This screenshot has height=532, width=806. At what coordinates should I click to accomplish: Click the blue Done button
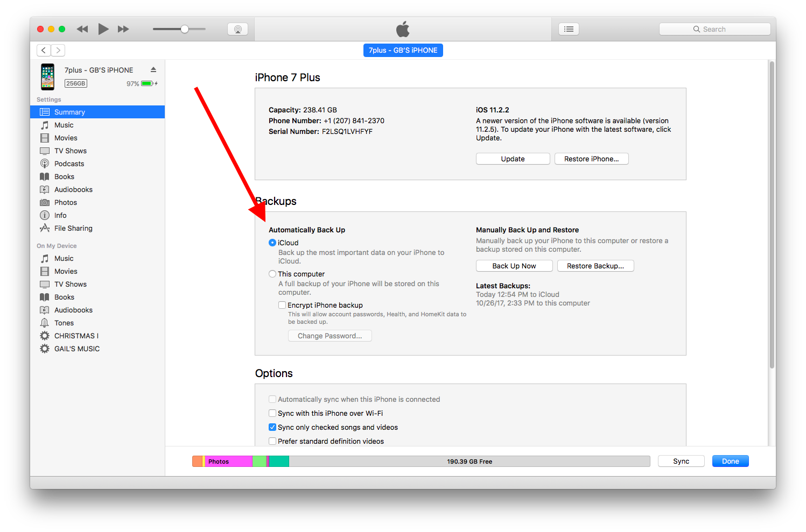coord(730,461)
